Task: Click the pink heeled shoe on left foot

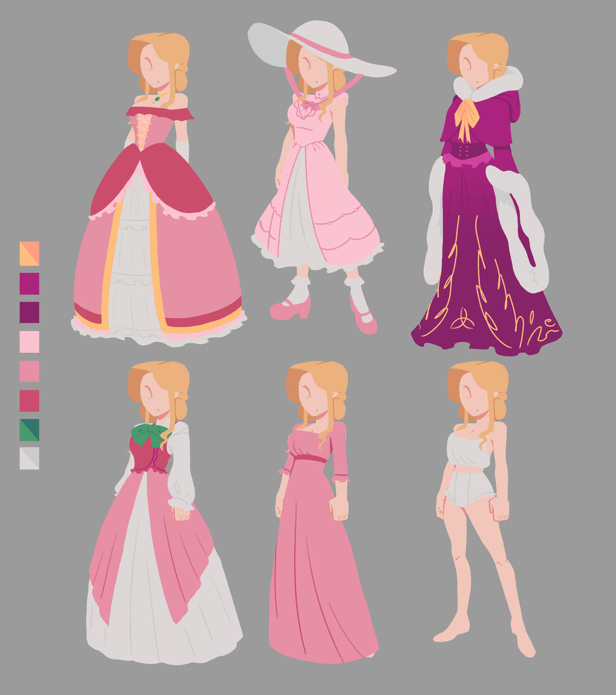Action: coord(290,309)
